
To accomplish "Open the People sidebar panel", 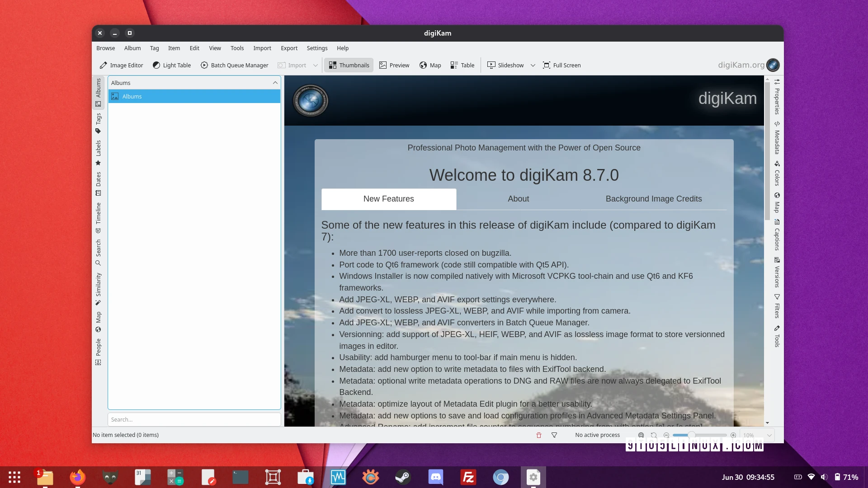I will [x=98, y=352].
